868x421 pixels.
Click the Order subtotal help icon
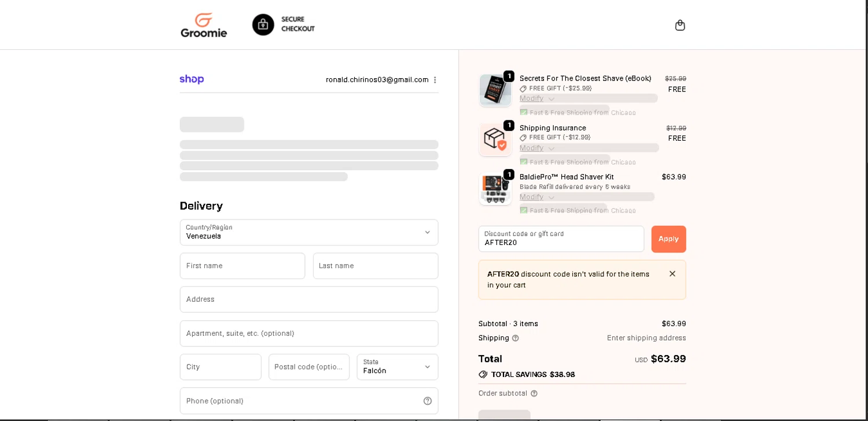534,394
